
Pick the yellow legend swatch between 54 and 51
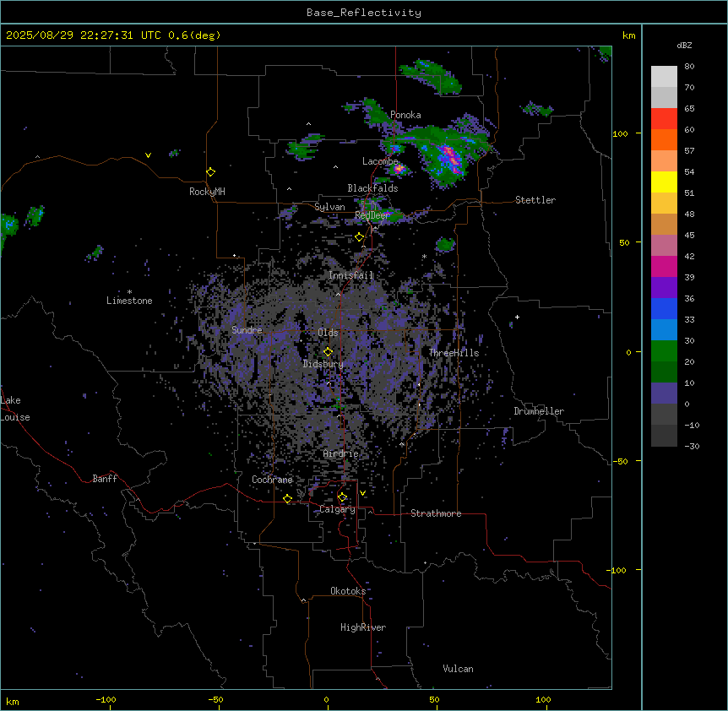pos(664,182)
